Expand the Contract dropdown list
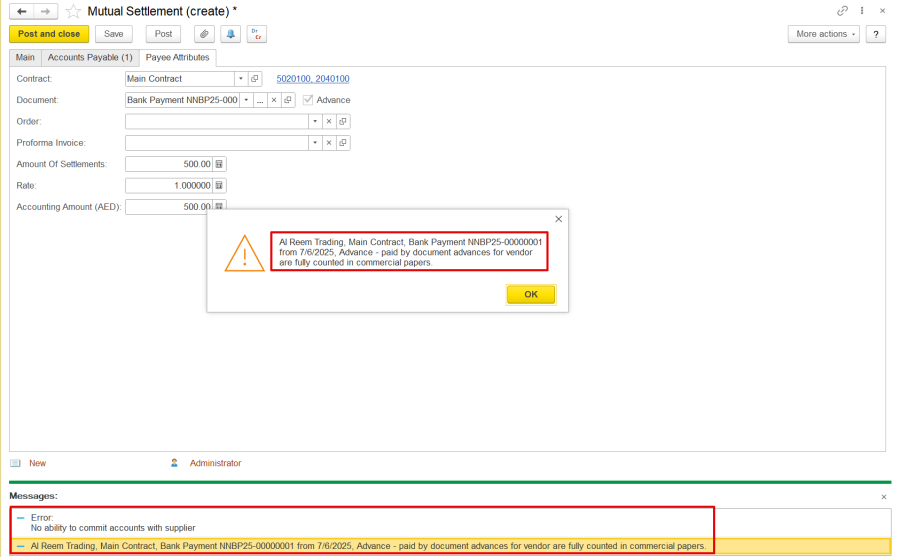Image resolution: width=900 pixels, height=557 pixels. point(240,79)
